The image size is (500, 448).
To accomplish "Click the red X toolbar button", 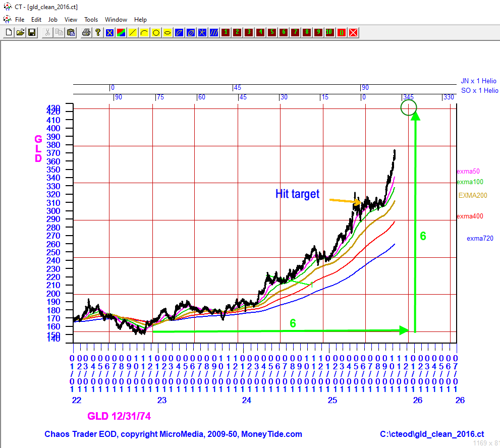I will pyautogui.click(x=353, y=32).
